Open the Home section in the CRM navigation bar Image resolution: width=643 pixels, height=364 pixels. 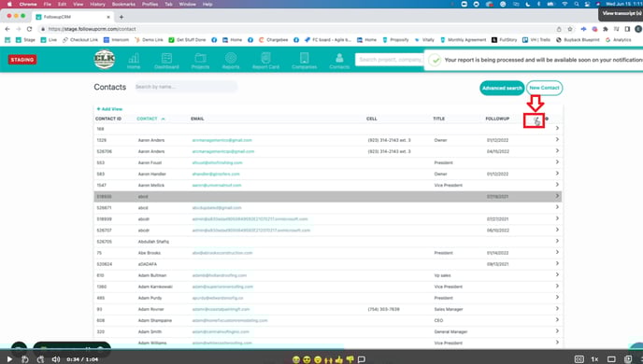134,61
